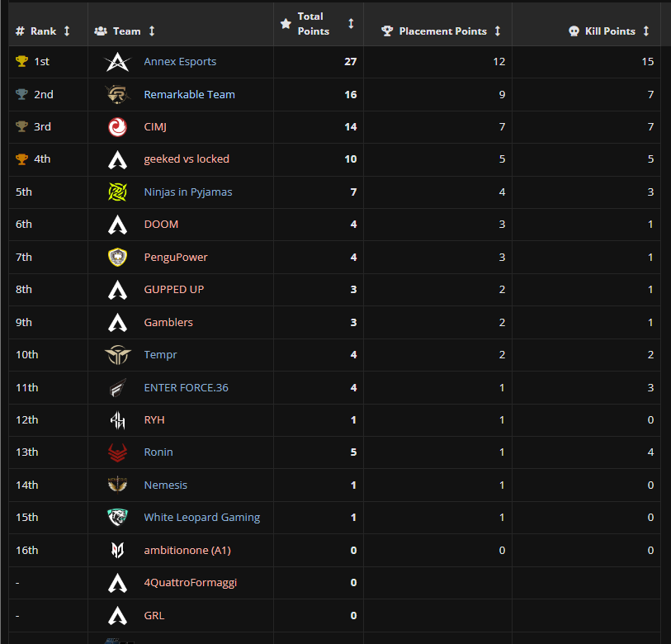Viewport: 671px width, 644px height.
Task: Click the GRL team Apex logo
Action: (118, 616)
